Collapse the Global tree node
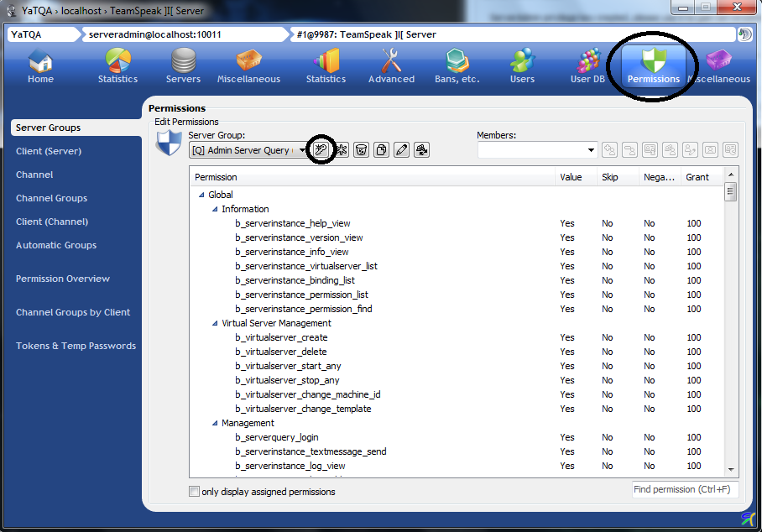Image resolution: width=762 pixels, height=532 pixels. point(201,195)
